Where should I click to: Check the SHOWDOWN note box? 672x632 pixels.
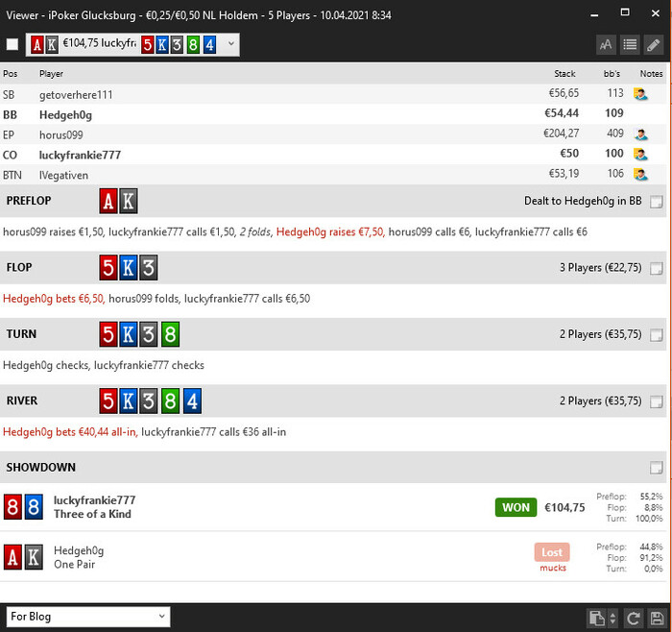point(656,468)
